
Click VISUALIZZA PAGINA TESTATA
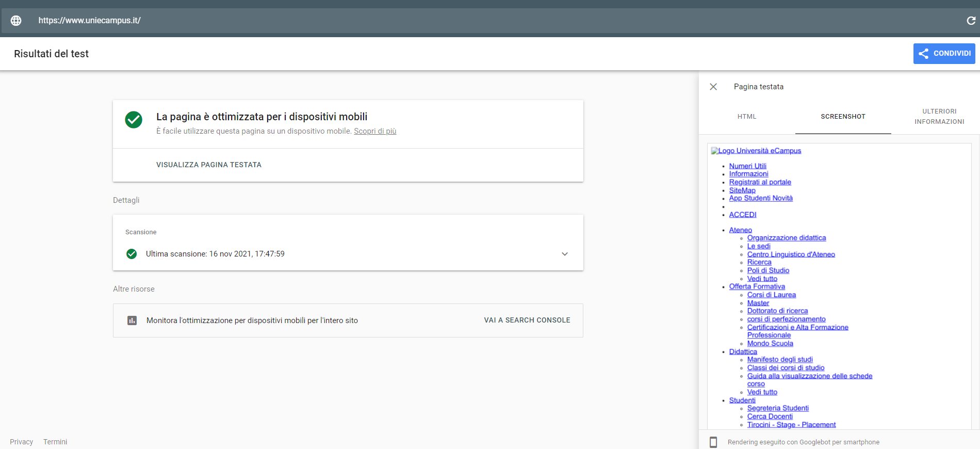(209, 165)
